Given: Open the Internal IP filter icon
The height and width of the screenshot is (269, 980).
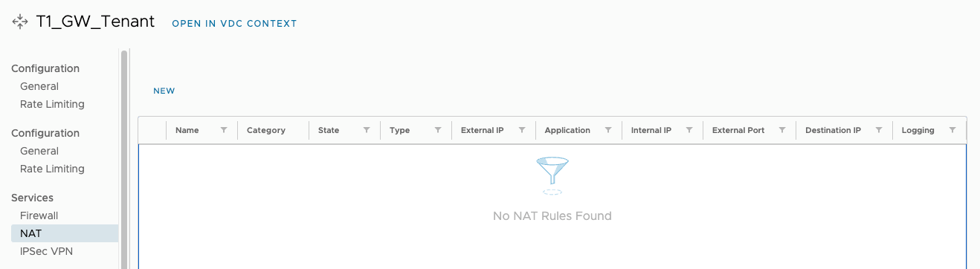Looking at the screenshot, I should click(x=689, y=130).
